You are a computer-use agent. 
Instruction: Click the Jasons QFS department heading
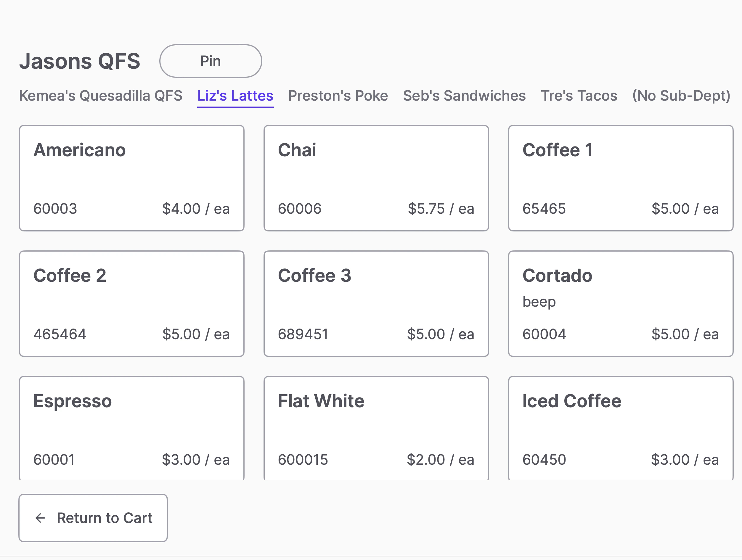tap(80, 61)
